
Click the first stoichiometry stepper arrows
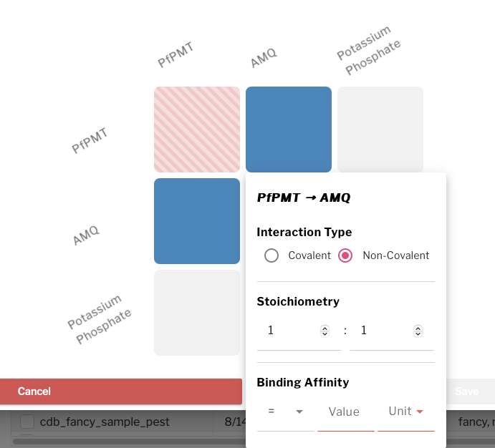[325, 331]
